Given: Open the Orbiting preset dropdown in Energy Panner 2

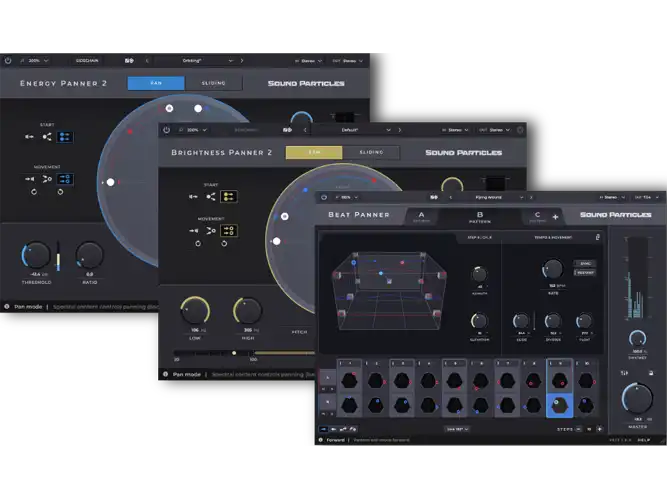Looking at the screenshot, I should click(196, 61).
